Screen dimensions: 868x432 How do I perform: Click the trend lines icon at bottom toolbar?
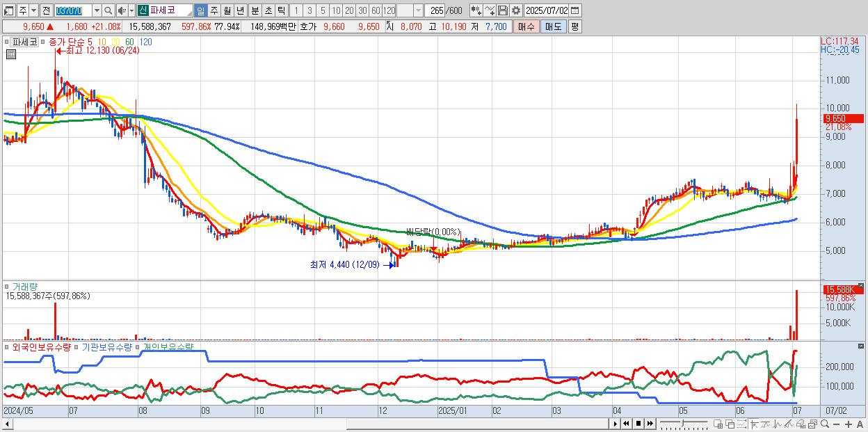tap(789, 424)
